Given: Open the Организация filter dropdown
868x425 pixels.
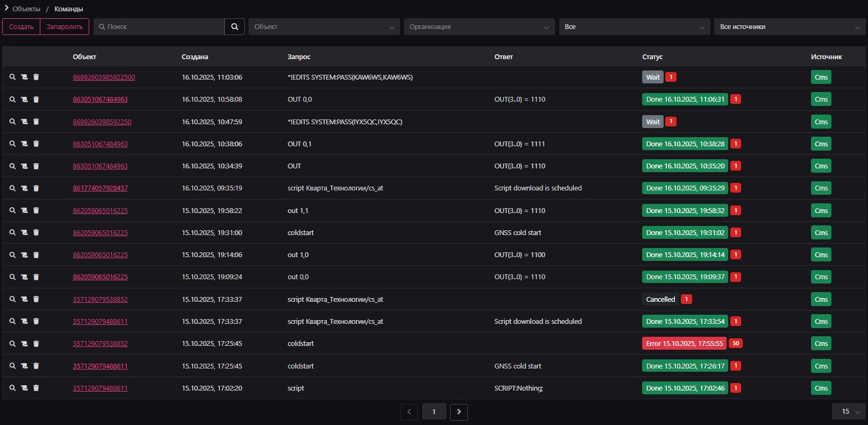Looking at the screenshot, I should point(479,26).
